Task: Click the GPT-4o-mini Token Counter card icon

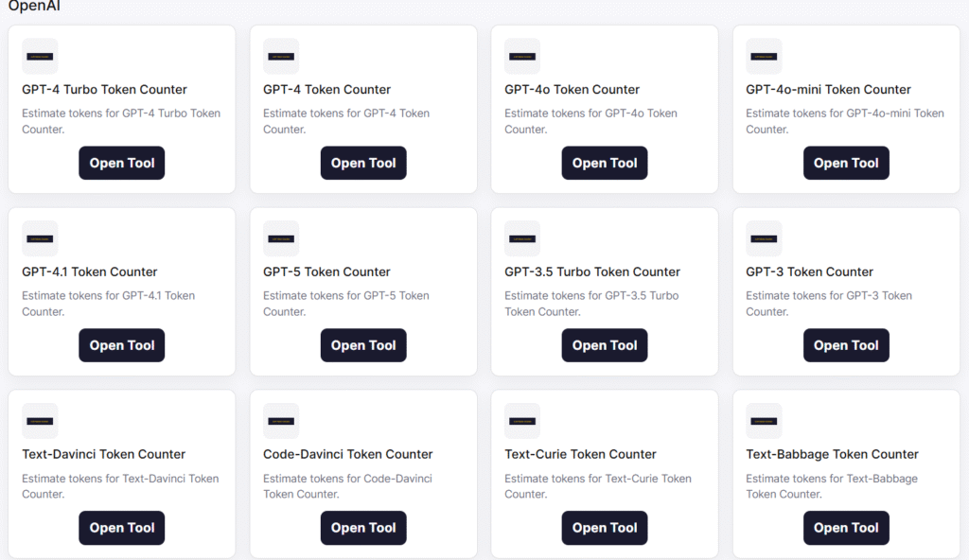Action: click(x=764, y=56)
